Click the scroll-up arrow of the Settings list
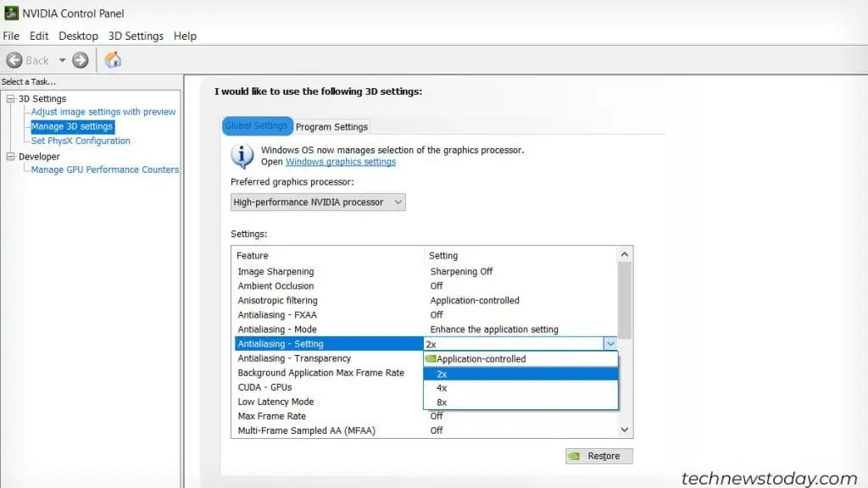Image resolution: width=868 pixels, height=488 pixels. pyautogui.click(x=625, y=253)
